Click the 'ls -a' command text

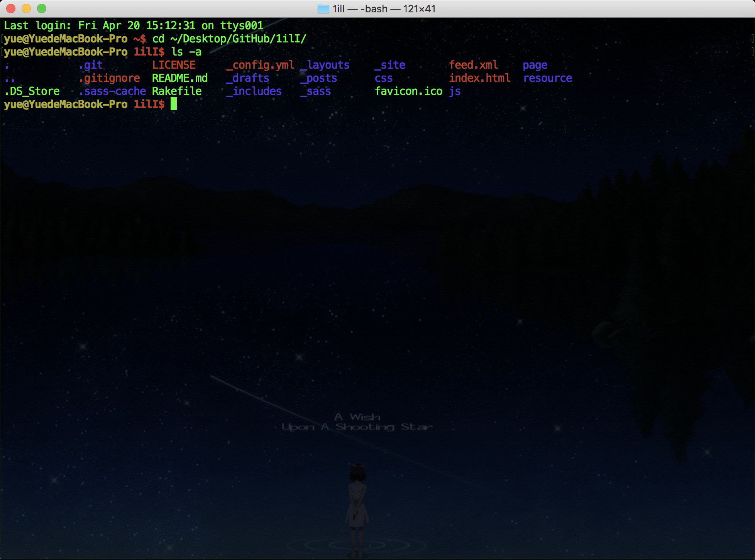(186, 52)
